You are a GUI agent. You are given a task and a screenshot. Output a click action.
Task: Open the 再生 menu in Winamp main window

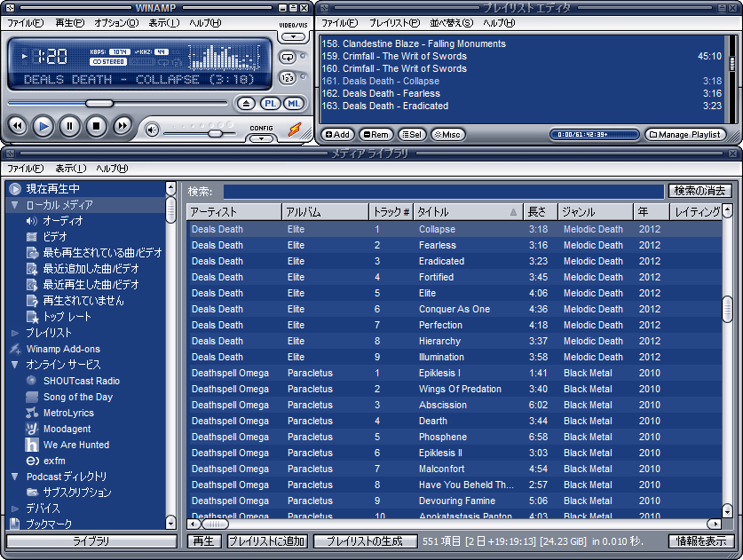click(69, 23)
